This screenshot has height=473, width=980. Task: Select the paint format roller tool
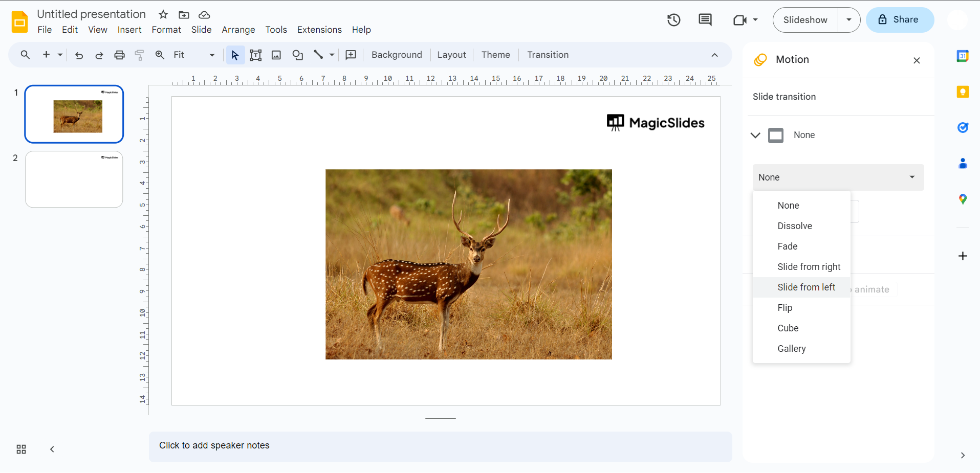pyautogui.click(x=139, y=55)
